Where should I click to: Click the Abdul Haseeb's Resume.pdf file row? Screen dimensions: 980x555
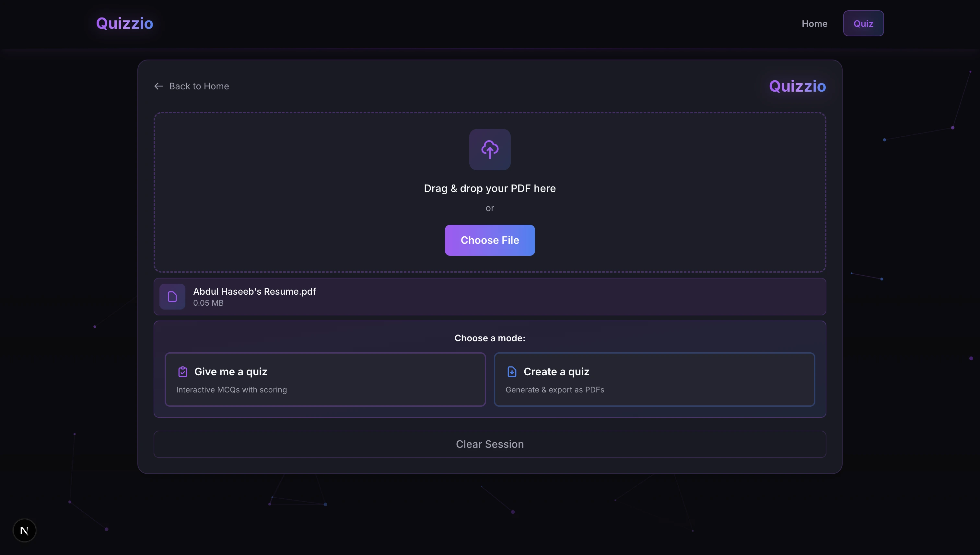click(x=490, y=297)
